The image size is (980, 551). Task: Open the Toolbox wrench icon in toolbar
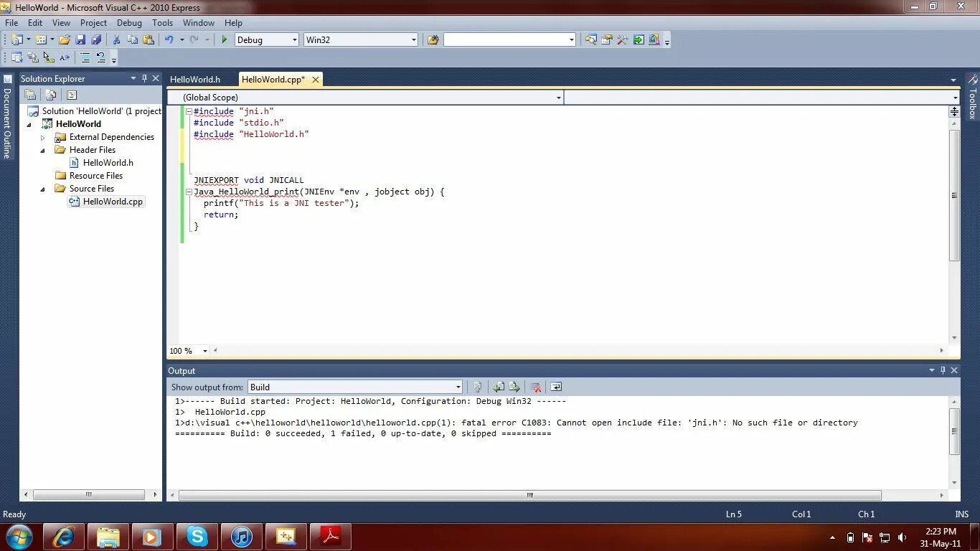coord(622,40)
